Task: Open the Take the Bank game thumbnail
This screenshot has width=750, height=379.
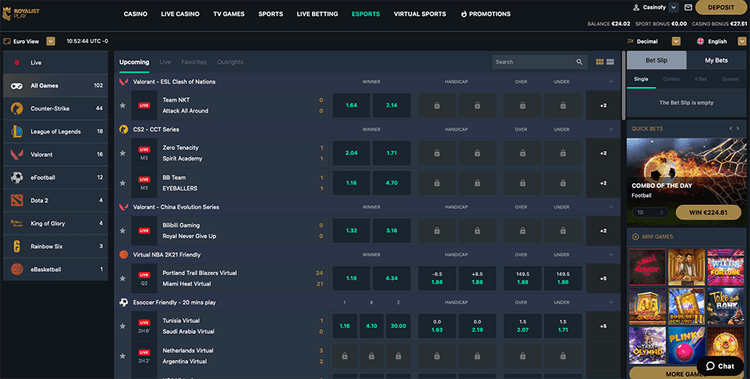Action: pos(726,306)
